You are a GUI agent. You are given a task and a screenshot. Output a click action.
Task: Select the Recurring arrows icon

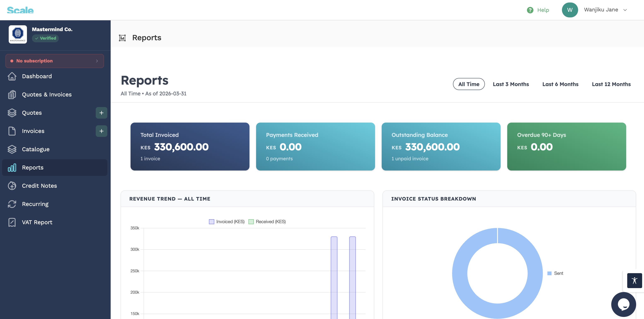12,204
